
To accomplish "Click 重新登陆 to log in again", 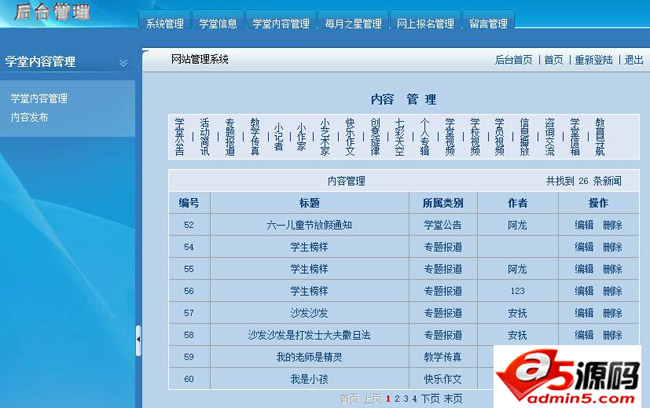I will 594,60.
